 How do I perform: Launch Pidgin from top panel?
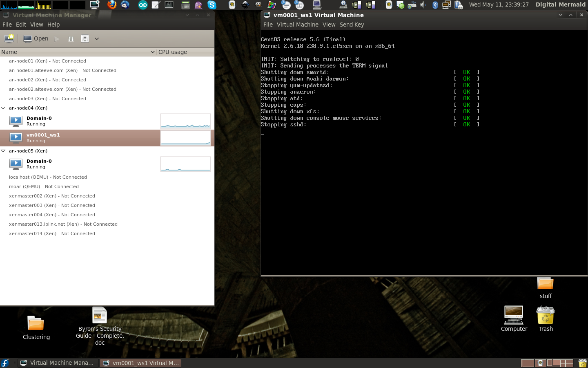point(198,5)
